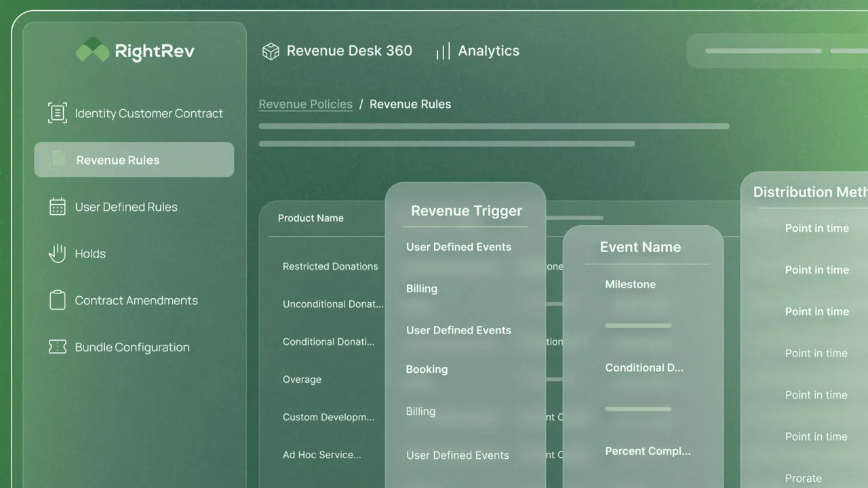Click the Identity Customer Contract document icon

[58, 113]
